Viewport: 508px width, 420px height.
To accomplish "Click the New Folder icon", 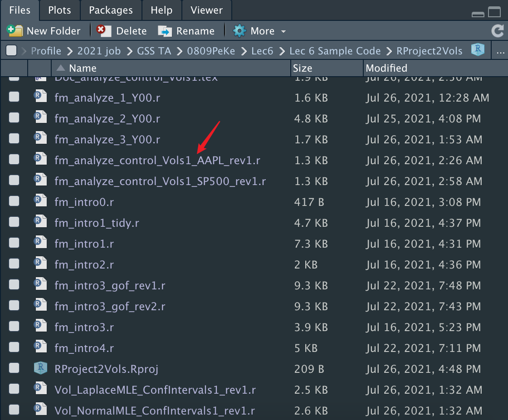I will click(15, 31).
